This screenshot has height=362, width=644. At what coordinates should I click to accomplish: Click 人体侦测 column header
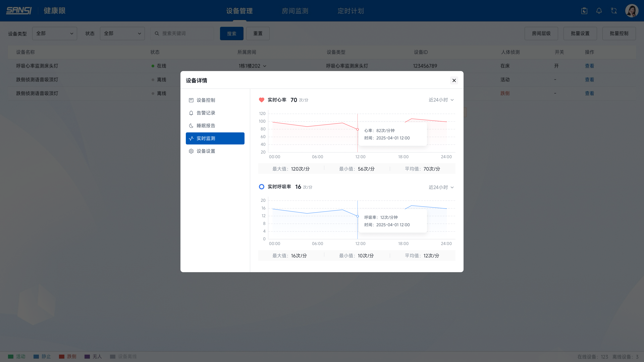[510, 52]
